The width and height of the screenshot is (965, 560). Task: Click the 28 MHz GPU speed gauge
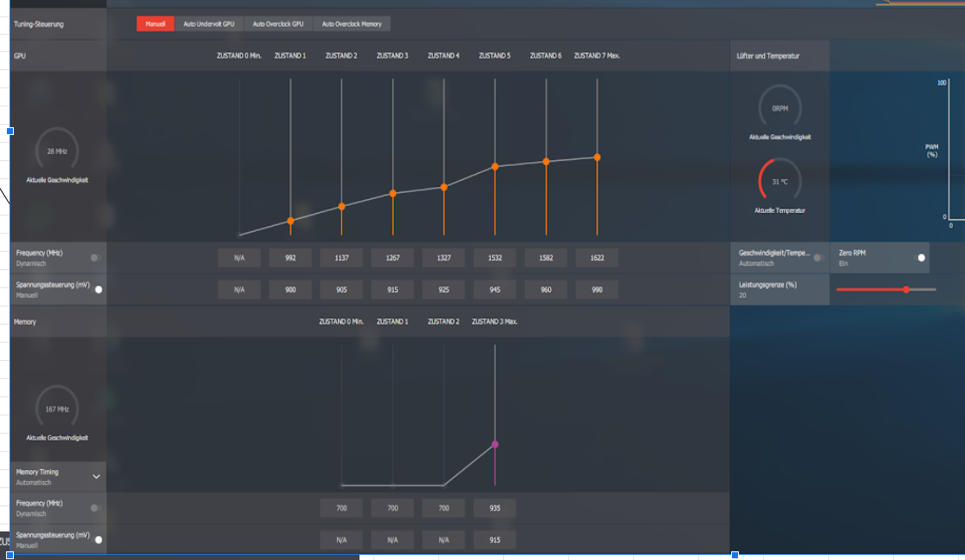tap(57, 151)
